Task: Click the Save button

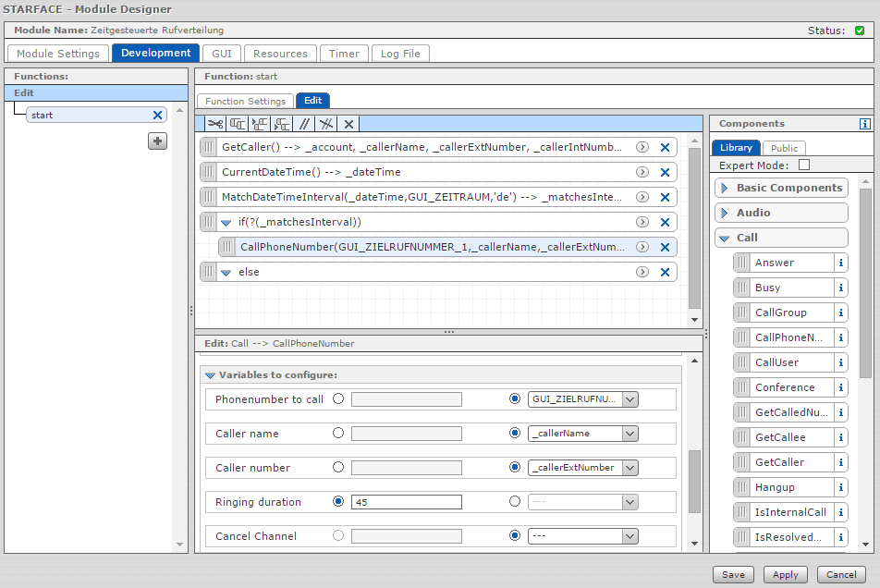Action: [733, 574]
